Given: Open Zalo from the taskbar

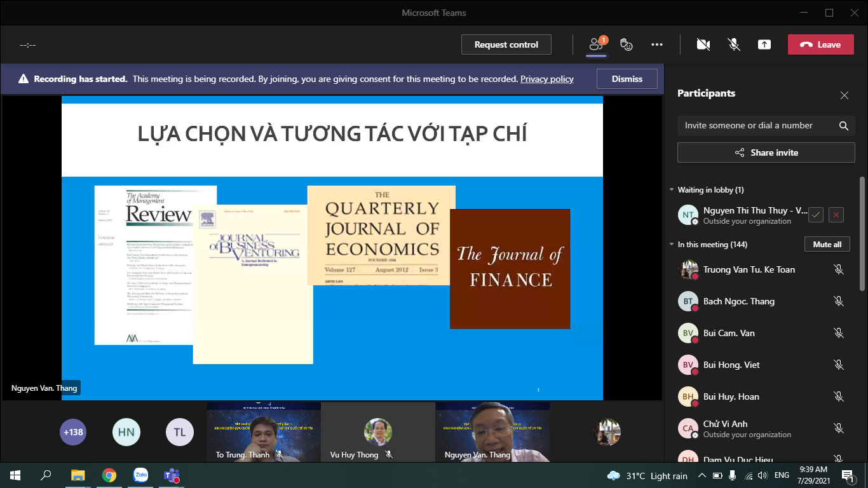Looking at the screenshot, I should point(140,475).
